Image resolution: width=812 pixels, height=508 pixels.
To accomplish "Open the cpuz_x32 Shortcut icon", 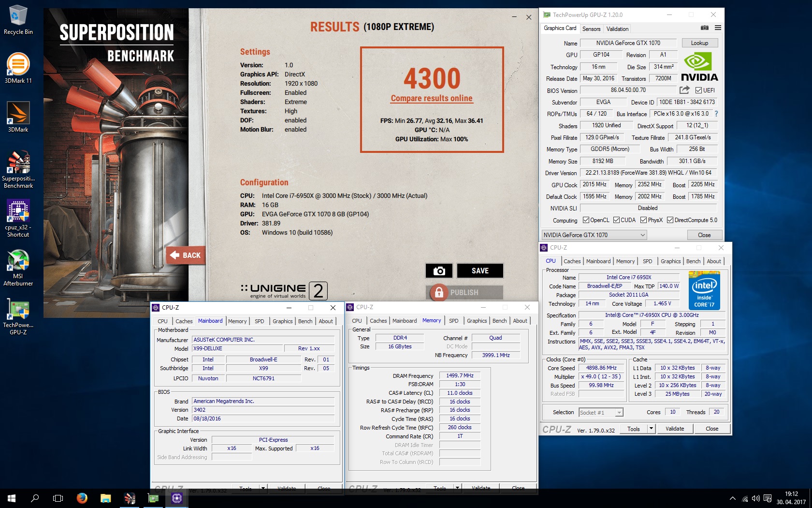I will click(x=18, y=218).
